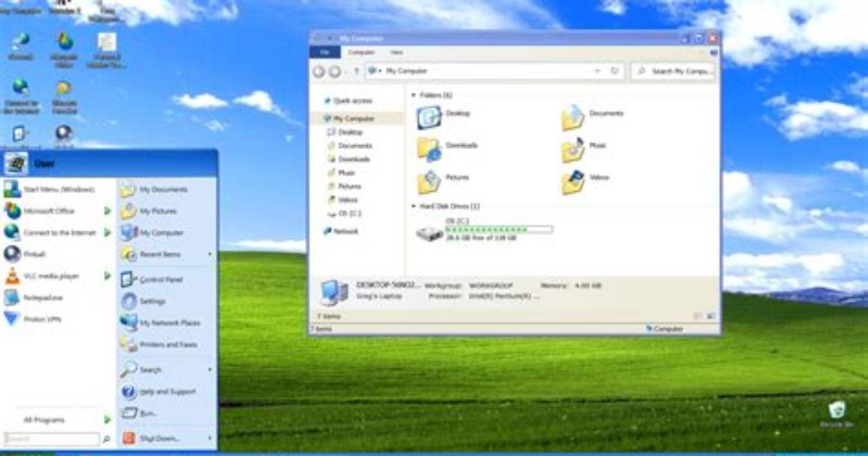
Task: Click the magnifier icon beside Start menu search
Action: [106, 439]
